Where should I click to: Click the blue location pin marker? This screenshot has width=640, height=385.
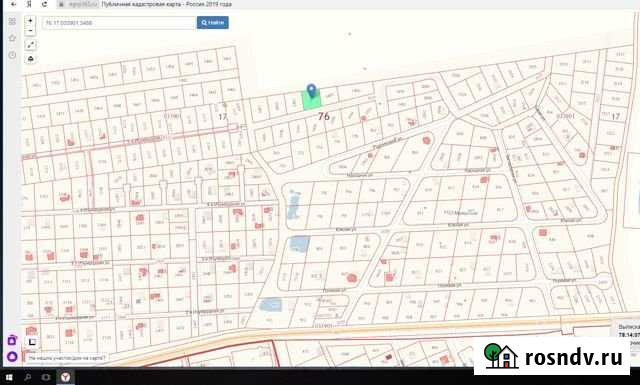point(311,90)
